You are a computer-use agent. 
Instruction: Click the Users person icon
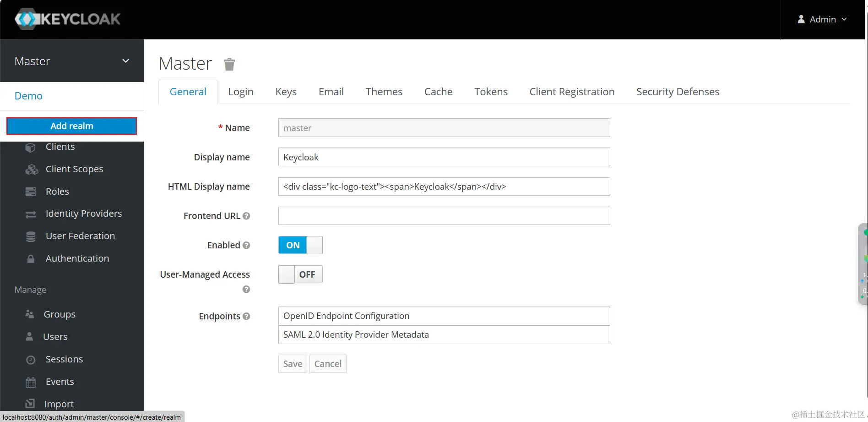(x=29, y=337)
